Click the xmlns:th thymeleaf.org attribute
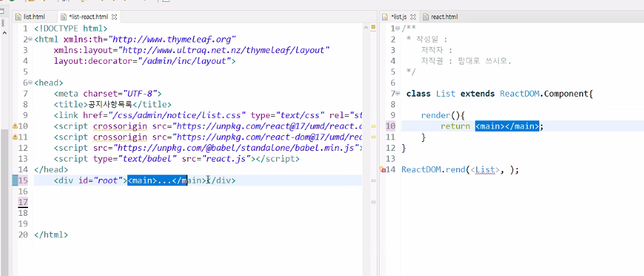Viewport: 644px width, 276px height. (x=149, y=39)
